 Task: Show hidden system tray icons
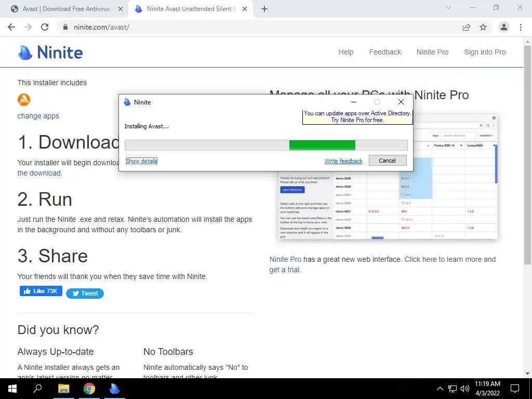click(440, 389)
